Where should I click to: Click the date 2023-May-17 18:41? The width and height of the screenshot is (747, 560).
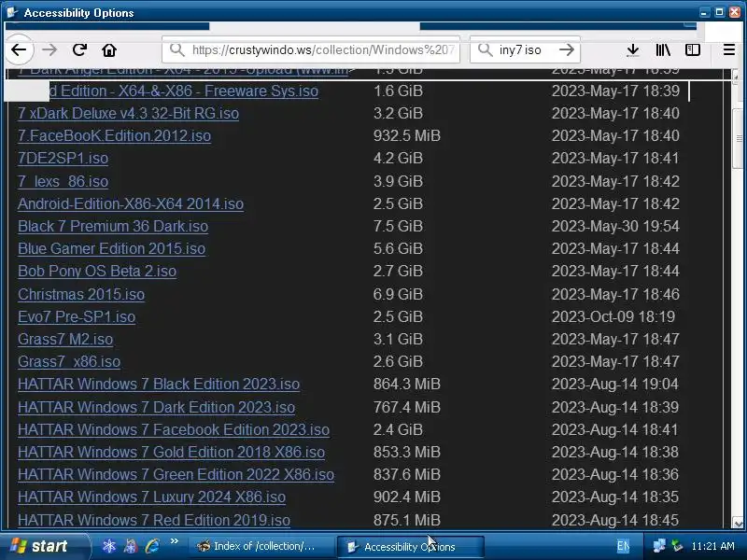pos(615,158)
